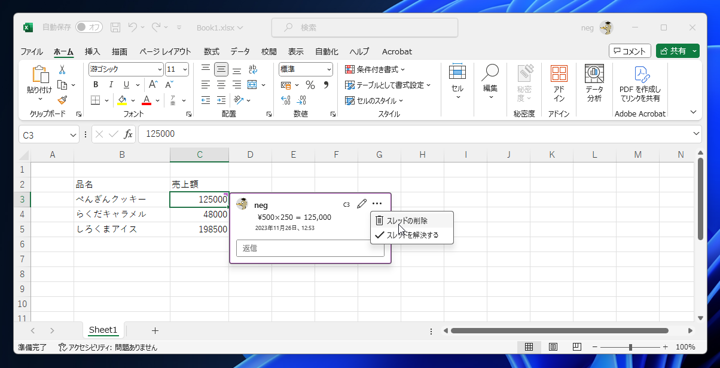Click the percent style icon
720x368 pixels.
(x=310, y=85)
